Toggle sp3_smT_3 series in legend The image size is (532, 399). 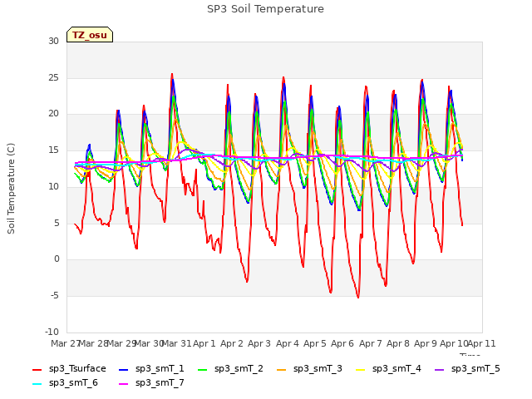[309, 369]
